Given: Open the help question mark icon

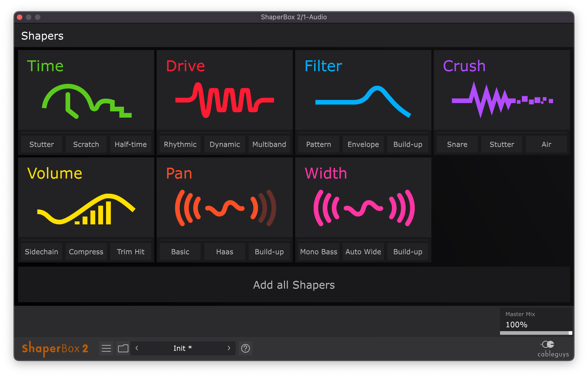Looking at the screenshot, I should click(x=246, y=348).
